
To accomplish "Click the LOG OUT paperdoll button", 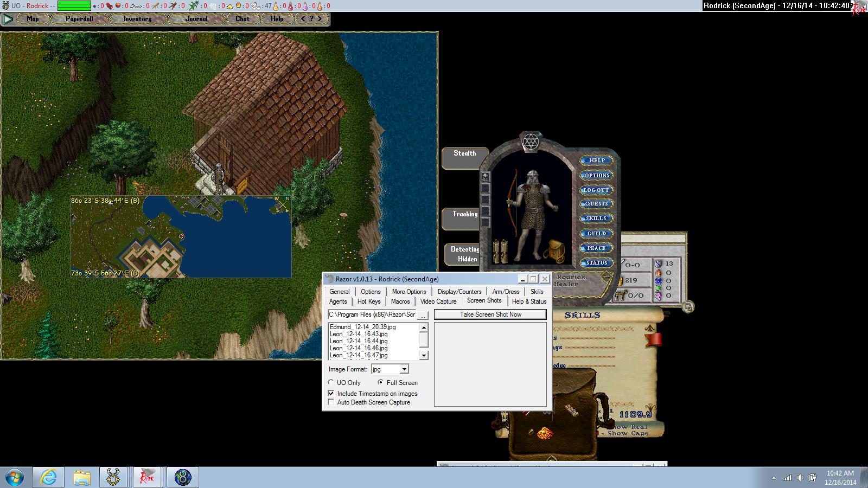I will pos(596,190).
